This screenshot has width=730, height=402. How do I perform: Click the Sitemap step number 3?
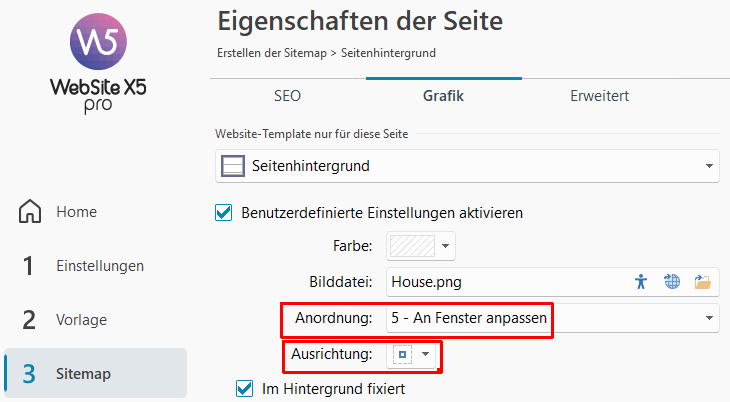coord(30,374)
